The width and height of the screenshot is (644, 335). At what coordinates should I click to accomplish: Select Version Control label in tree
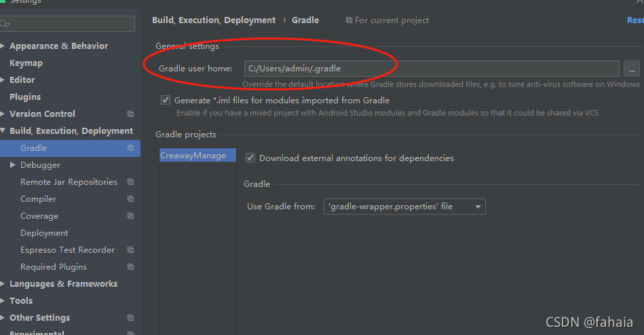[42, 114]
